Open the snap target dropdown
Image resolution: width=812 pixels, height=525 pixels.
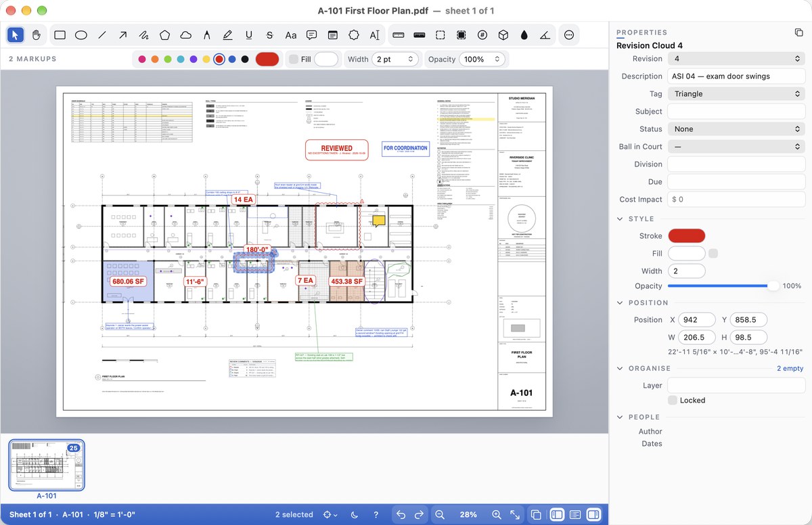330,515
